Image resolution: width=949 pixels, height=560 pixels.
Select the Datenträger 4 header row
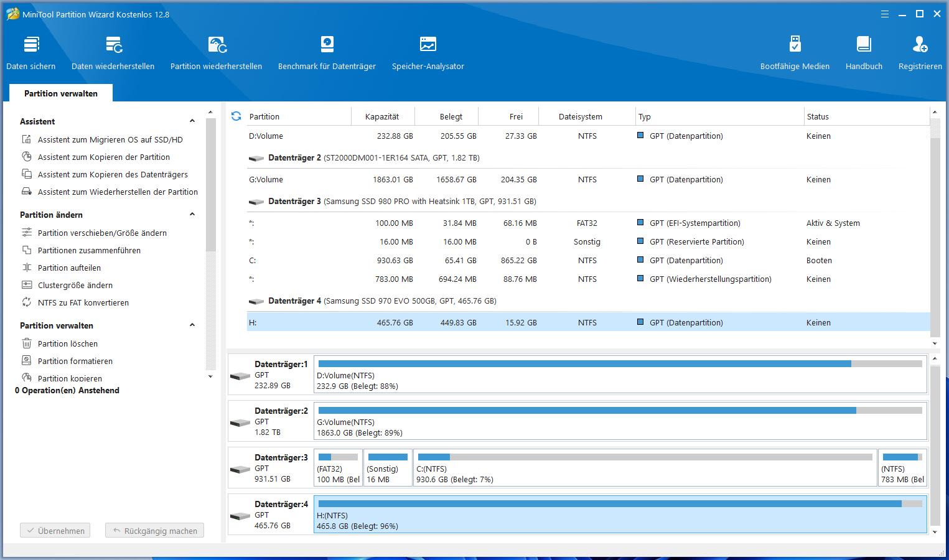point(589,301)
